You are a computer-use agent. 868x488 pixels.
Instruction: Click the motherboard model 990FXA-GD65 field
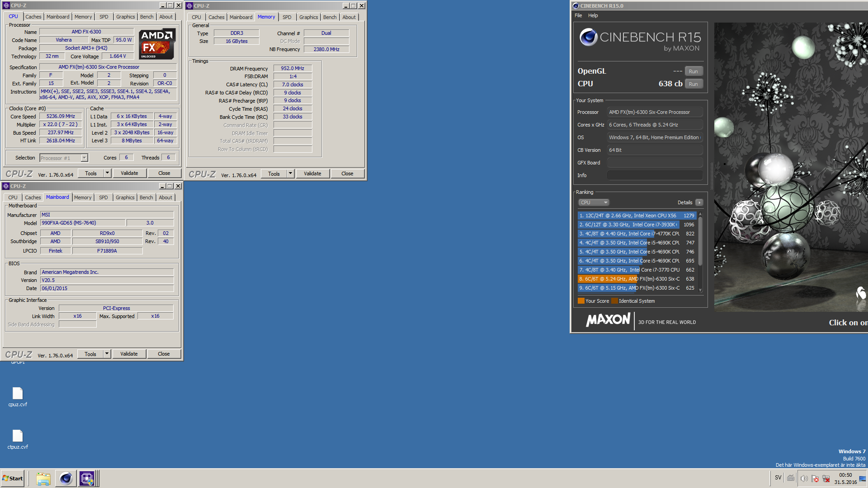[83, 223]
